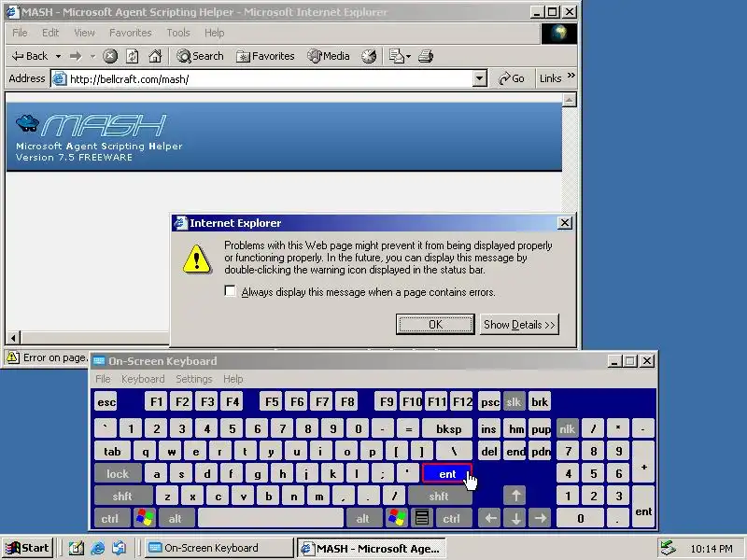This screenshot has height=560, width=747.
Task: Open the Favorites menu in Internet Explorer
Action: [x=130, y=33]
